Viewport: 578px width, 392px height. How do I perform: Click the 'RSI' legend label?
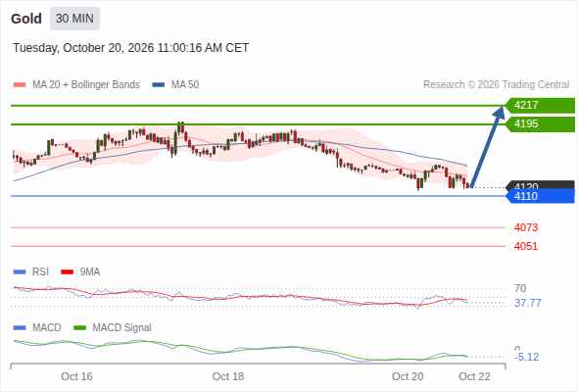[x=40, y=272]
